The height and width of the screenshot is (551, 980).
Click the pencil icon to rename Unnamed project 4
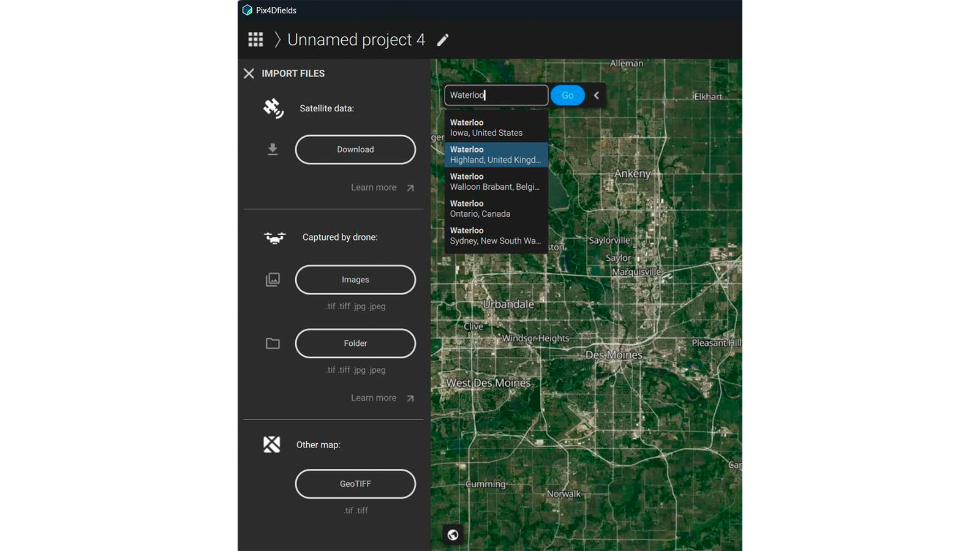[443, 39]
